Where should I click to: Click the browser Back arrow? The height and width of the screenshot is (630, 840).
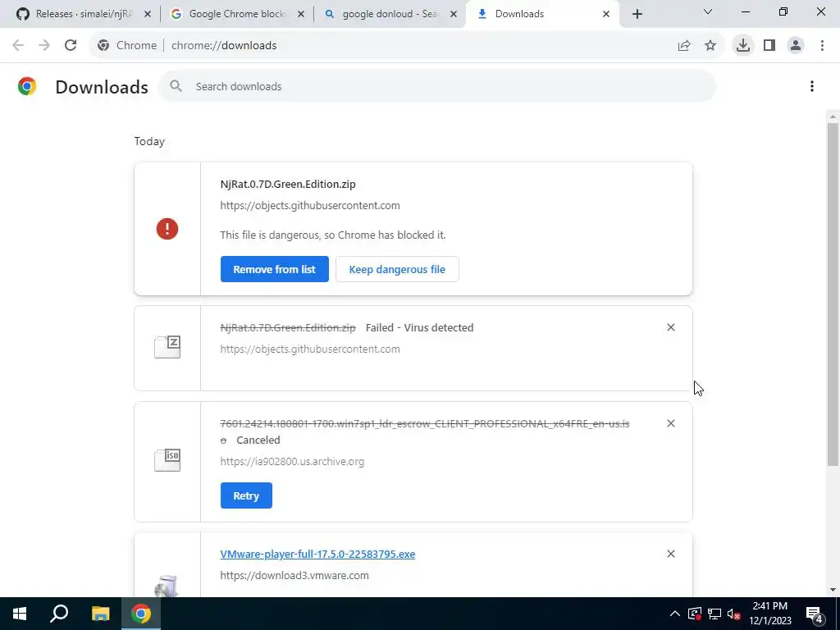click(x=18, y=46)
